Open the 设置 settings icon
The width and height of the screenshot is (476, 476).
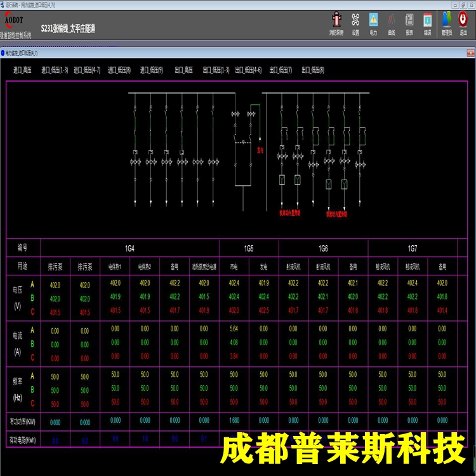[x=355, y=23]
